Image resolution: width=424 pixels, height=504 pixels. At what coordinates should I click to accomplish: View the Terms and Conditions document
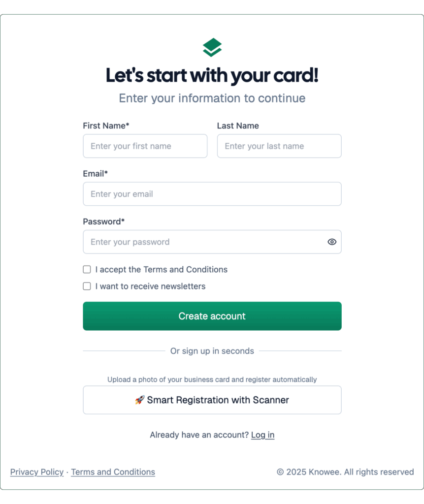tap(113, 472)
